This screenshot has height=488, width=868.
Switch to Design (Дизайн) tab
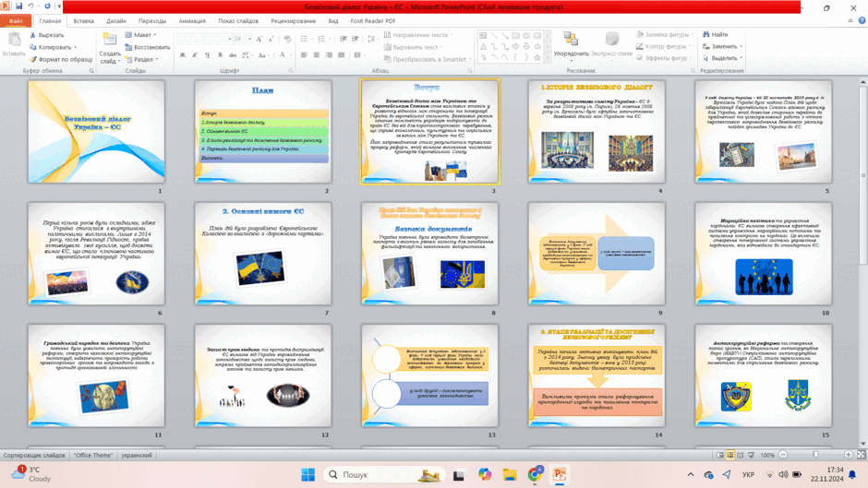[x=116, y=21]
